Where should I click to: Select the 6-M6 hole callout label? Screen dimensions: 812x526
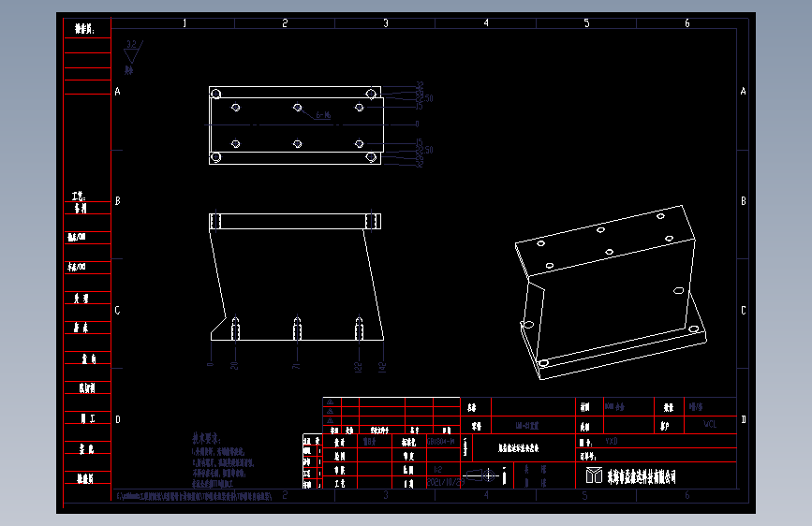[324, 115]
